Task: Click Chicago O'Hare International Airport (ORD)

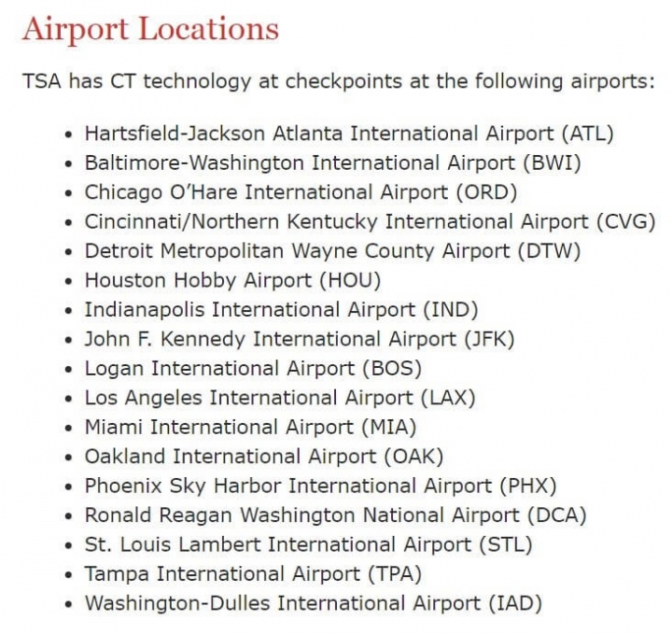Action: click(301, 192)
